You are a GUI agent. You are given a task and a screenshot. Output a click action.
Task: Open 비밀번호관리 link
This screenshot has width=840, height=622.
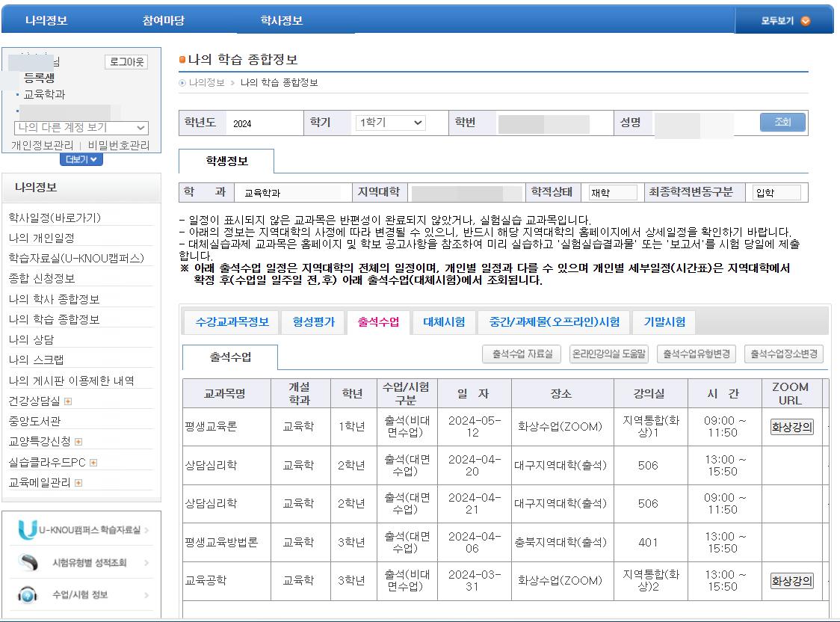tap(118, 145)
